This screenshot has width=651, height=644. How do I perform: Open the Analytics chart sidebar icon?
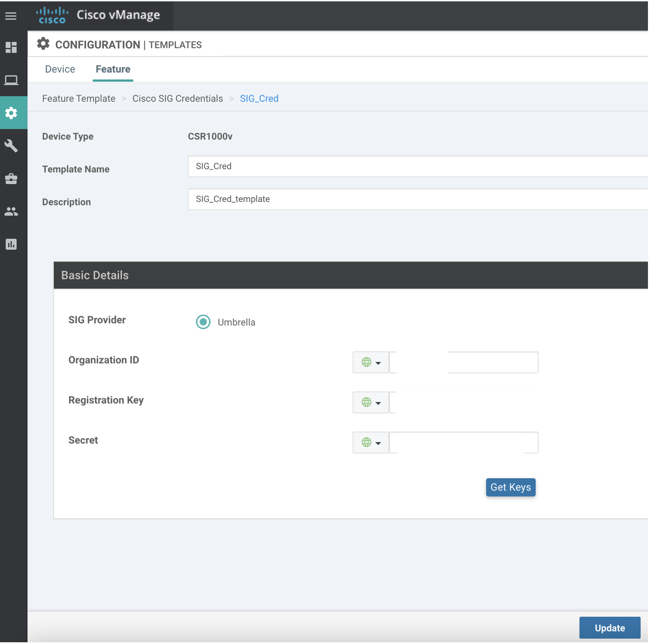pos(11,244)
